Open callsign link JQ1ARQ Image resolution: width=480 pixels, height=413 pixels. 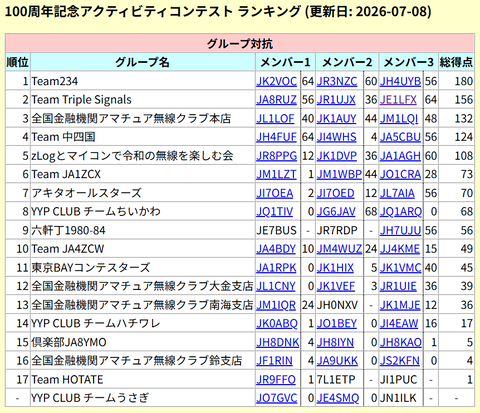(x=401, y=212)
